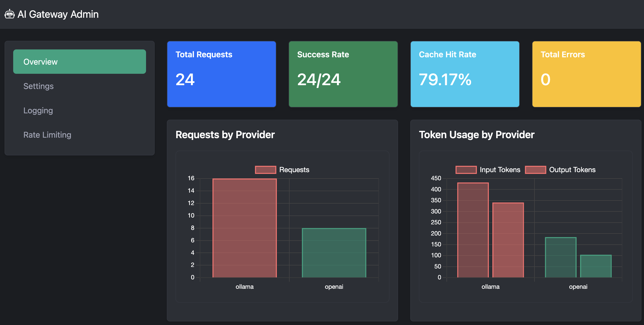Click the ollama requests bar
Screen dimensions: 644x325
pyautogui.click(x=244, y=228)
